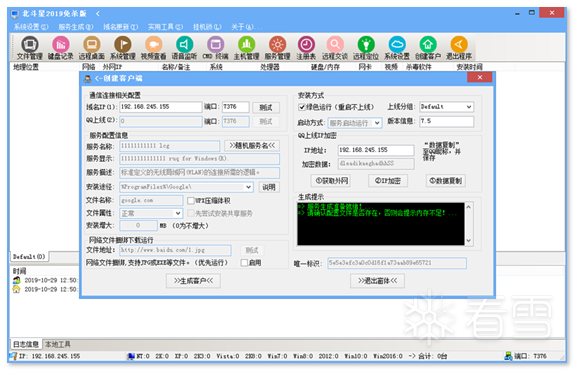Click the 唯一标识 identifier field
This screenshot has height=370, width=574.
[x=397, y=263]
